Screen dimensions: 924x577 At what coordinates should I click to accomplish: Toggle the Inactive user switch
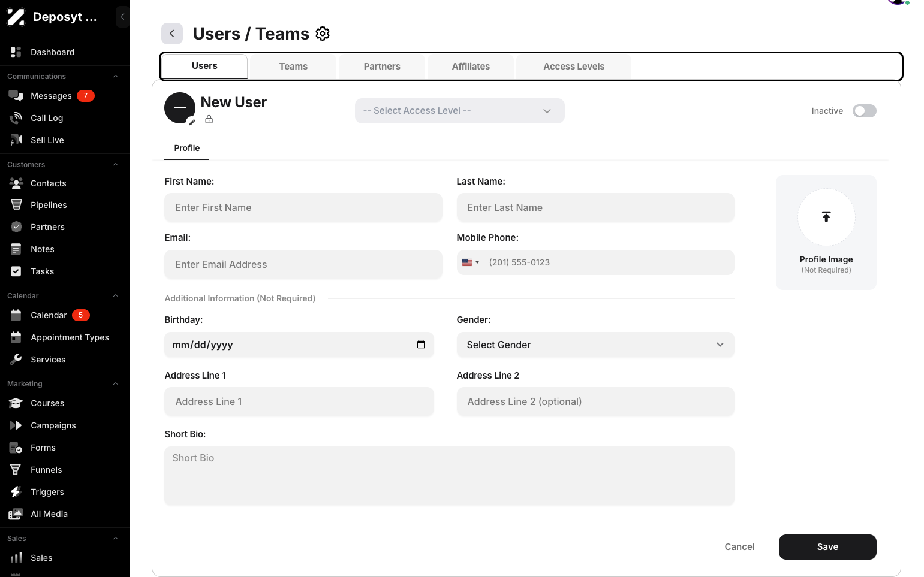[x=865, y=111]
